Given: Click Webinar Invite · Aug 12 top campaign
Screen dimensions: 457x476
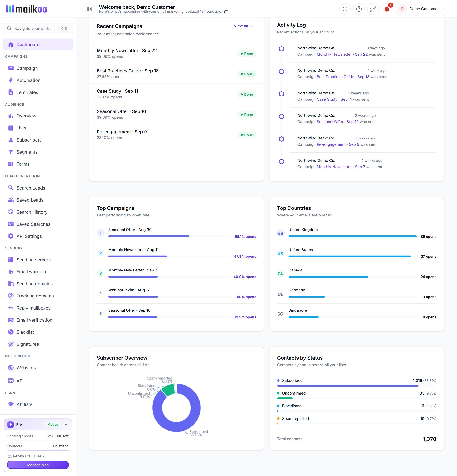Looking at the screenshot, I should tap(176, 293).
